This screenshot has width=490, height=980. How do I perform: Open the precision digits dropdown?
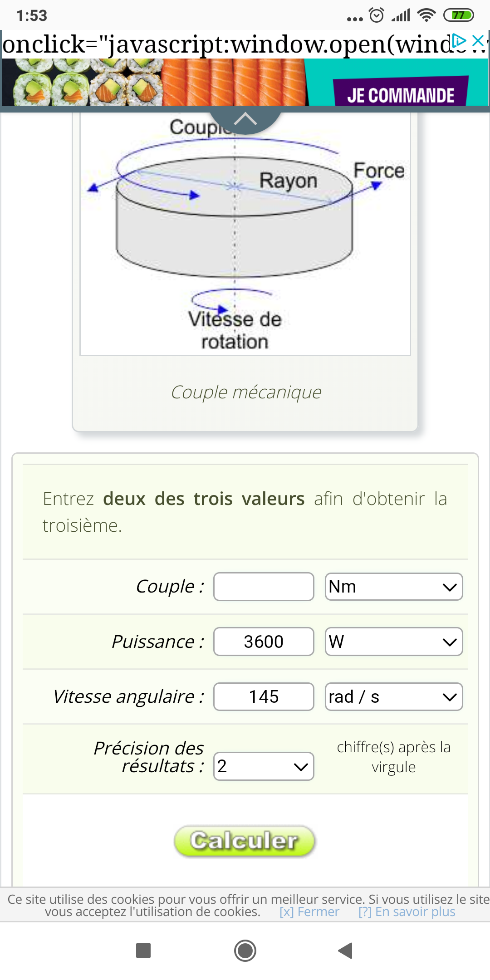[x=264, y=766]
